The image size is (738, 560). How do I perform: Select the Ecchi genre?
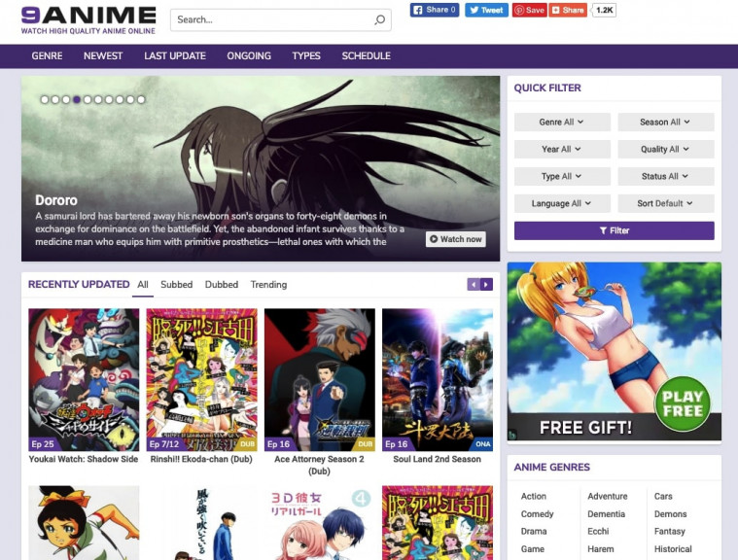[598, 531]
